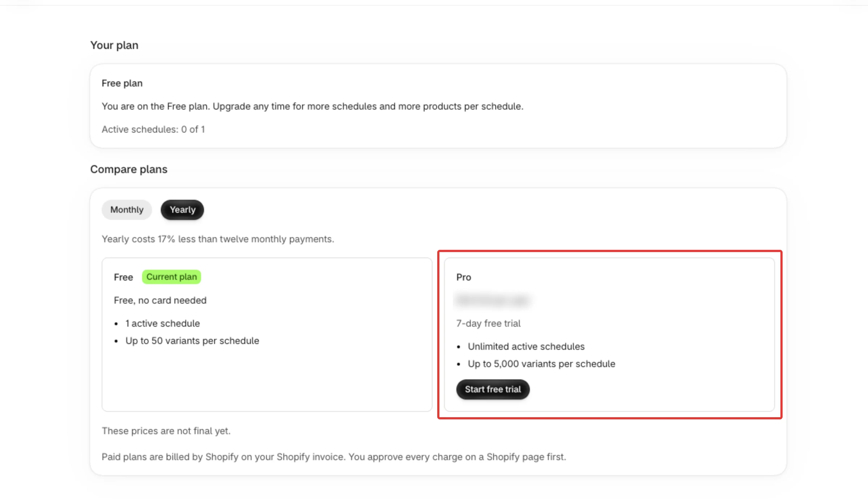Click the 'Paid plans are billed by Shopify' note

(x=334, y=457)
